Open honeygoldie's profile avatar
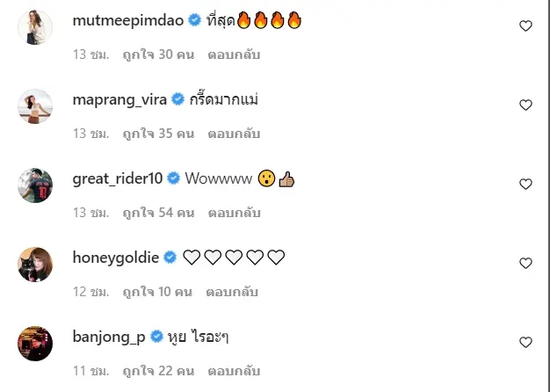The height and width of the screenshot is (392, 550). pos(35,265)
